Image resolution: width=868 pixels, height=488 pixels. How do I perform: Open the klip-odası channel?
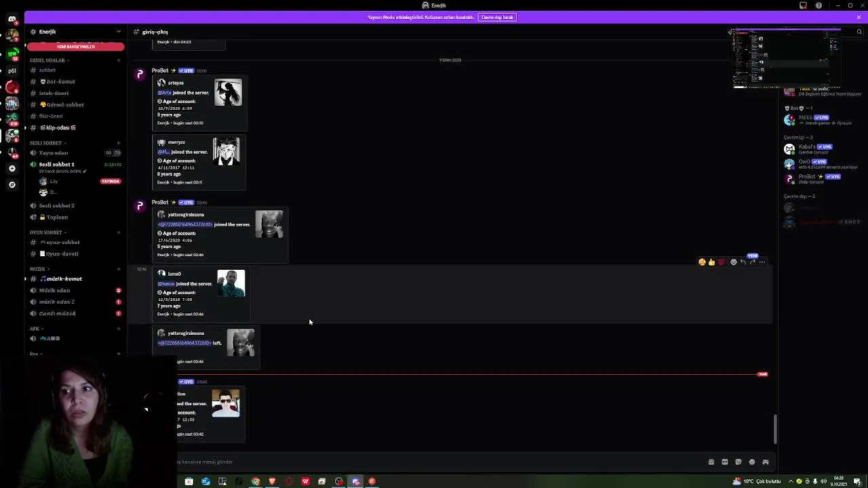point(75,127)
